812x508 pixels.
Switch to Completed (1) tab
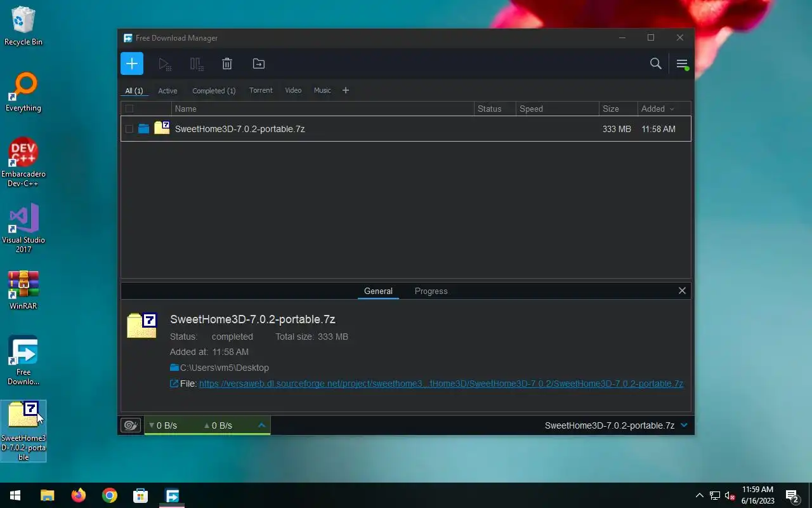tap(214, 91)
